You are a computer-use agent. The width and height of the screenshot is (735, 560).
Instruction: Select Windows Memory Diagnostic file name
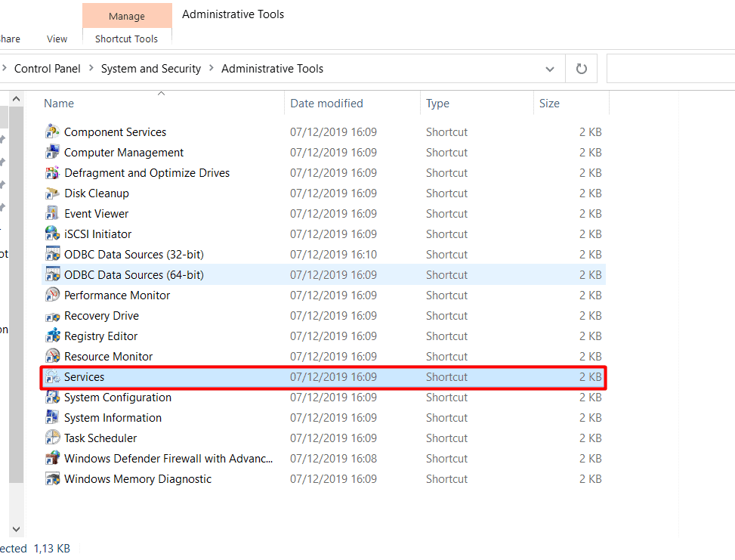pos(137,479)
